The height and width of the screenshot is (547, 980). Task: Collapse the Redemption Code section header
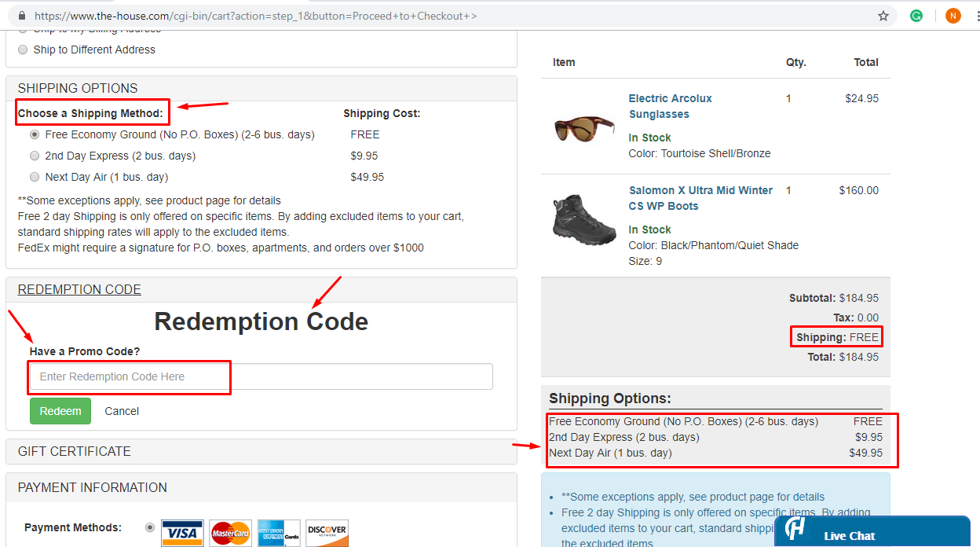click(261, 289)
